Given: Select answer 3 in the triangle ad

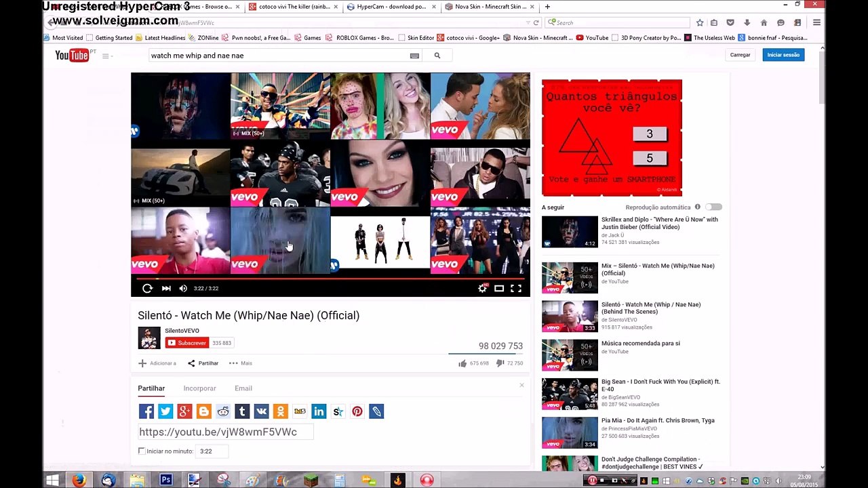Looking at the screenshot, I should 649,134.
